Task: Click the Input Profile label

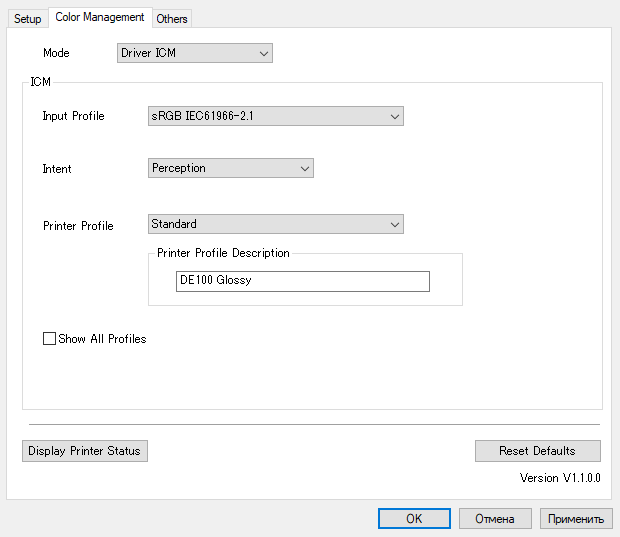Action: (x=73, y=116)
